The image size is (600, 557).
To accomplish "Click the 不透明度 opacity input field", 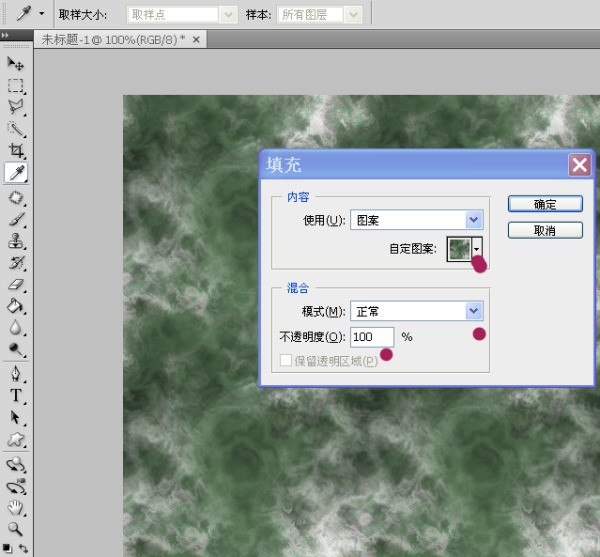I will pyautogui.click(x=372, y=337).
